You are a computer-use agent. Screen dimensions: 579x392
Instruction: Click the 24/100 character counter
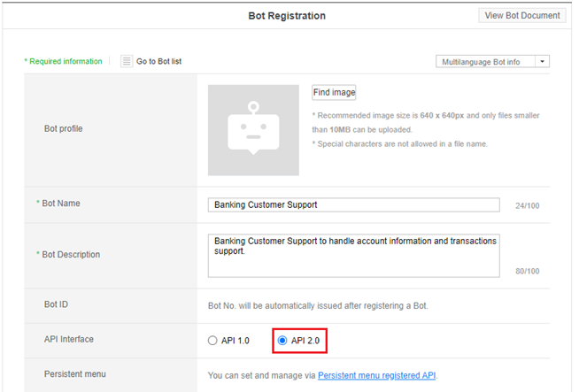[527, 206]
